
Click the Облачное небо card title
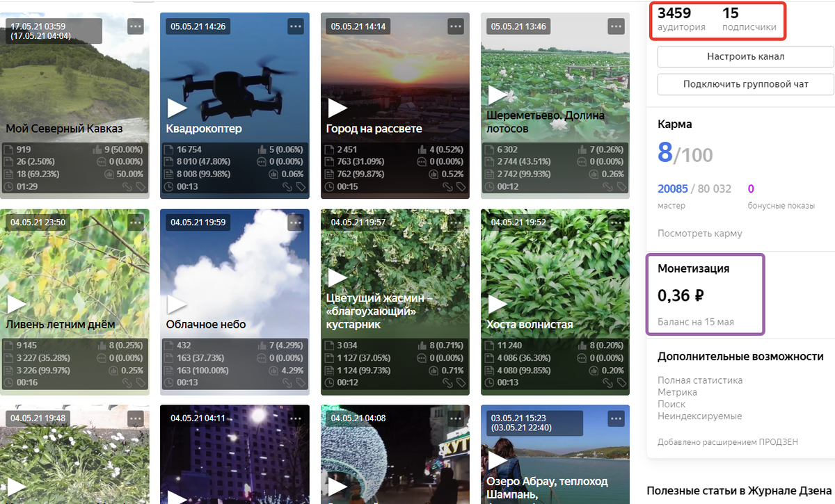click(206, 325)
